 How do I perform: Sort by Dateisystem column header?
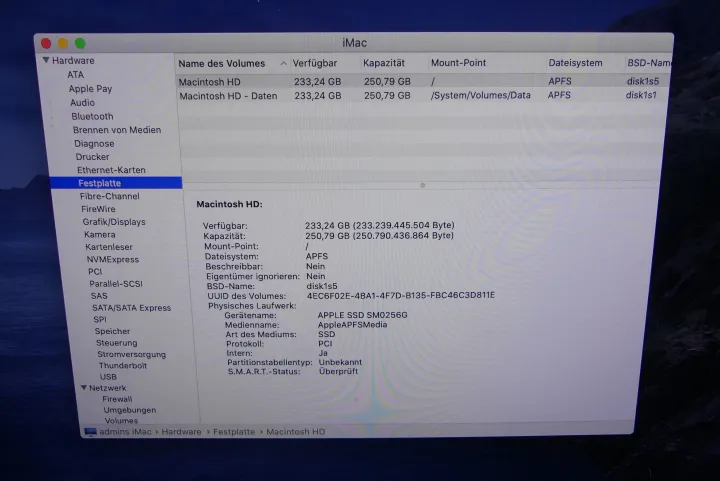click(575, 63)
